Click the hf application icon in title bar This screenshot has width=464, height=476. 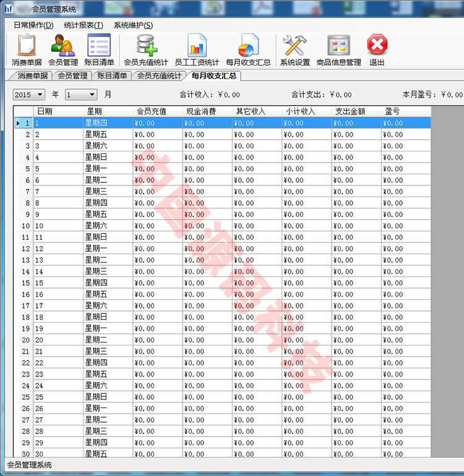[9, 9]
